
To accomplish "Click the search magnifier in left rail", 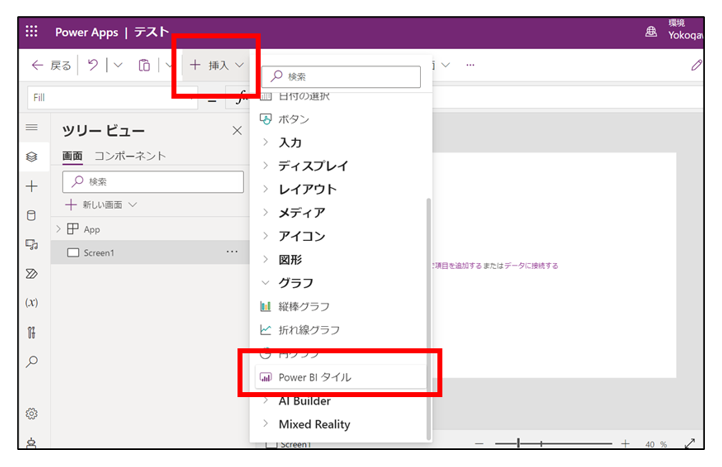I will coord(32,362).
